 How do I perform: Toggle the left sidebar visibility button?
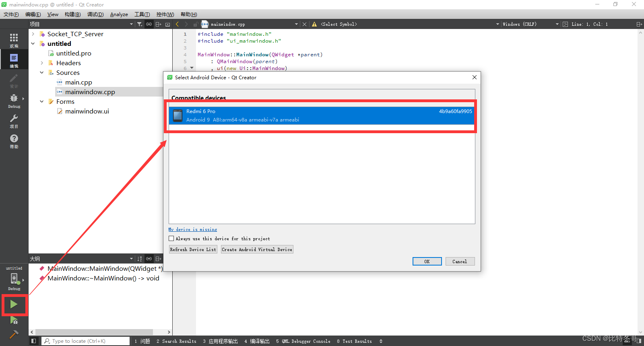point(33,341)
